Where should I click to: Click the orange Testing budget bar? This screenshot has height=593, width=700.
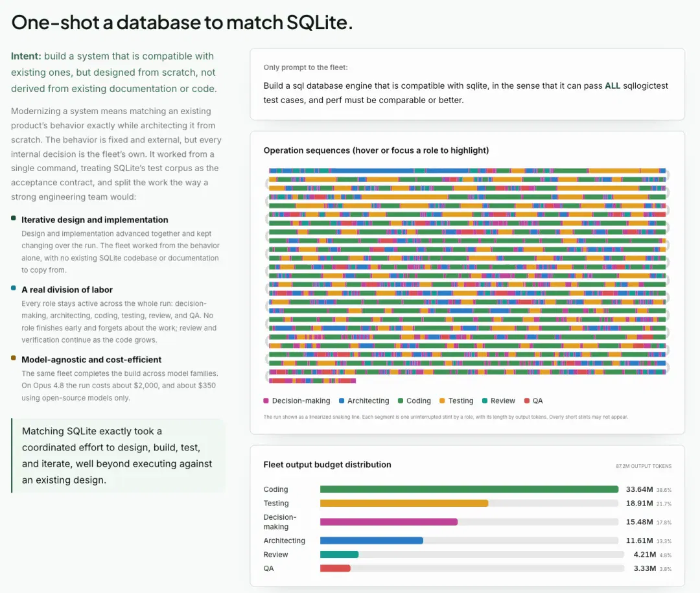tap(404, 504)
